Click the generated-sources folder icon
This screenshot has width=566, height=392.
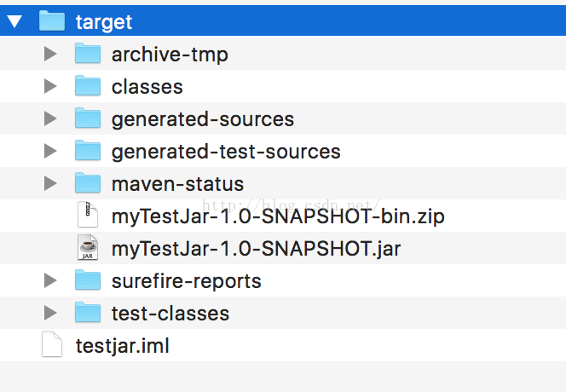point(88,118)
